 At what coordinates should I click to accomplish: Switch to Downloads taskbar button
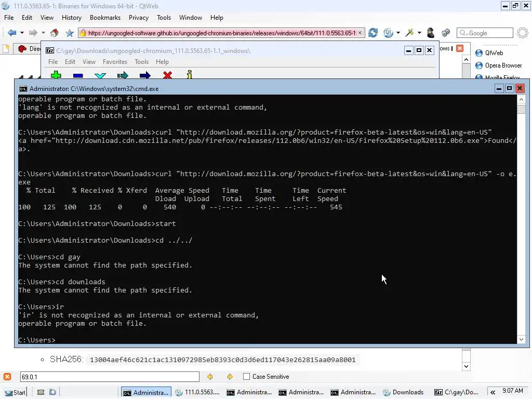(x=404, y=392)
